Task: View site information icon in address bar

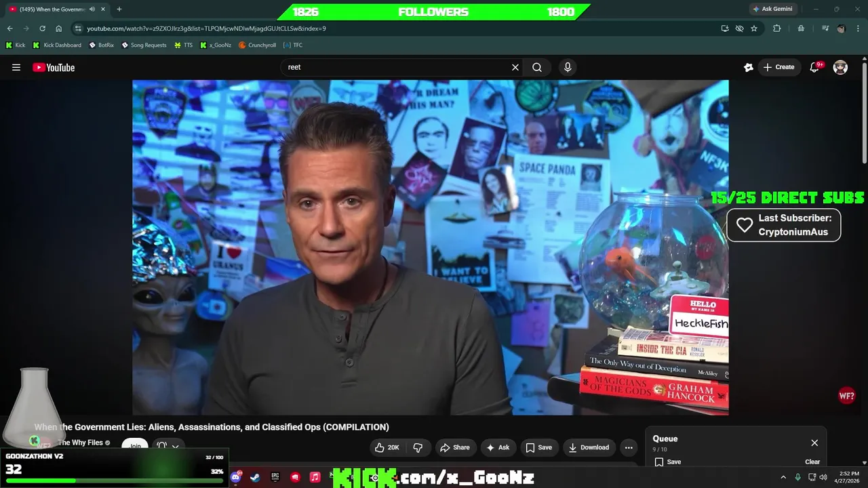Action: pos(78,28)
